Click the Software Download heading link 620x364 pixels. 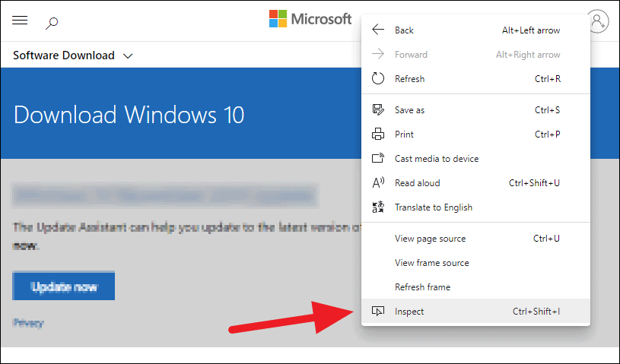[64, 55]
